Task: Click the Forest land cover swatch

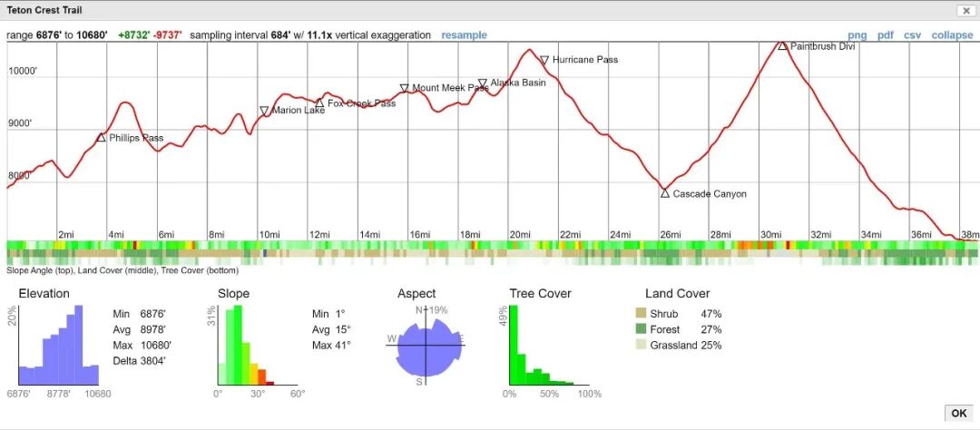Action: point(641,329)
